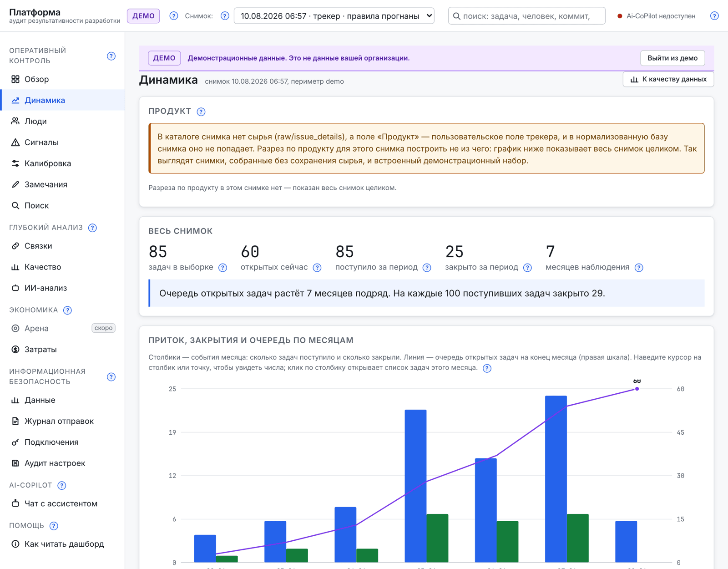Open Сигналы in the sidebar
This screenshot has height=569, width=728.
click(62, 142)
